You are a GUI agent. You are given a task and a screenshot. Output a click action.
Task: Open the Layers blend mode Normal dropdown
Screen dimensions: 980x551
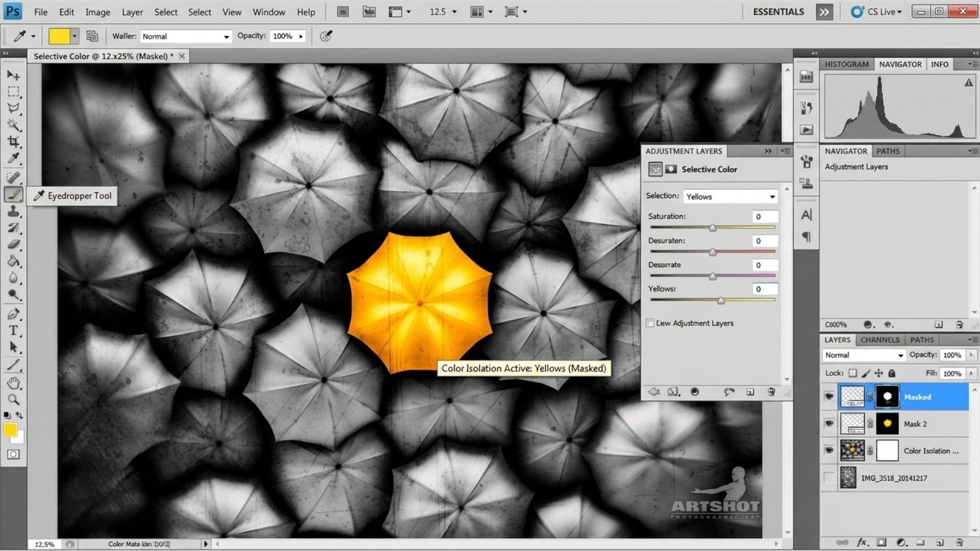[864, 355]
